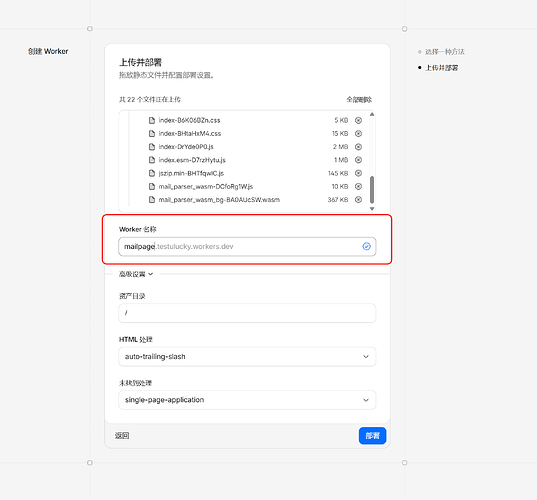537x500 pixels.
Task: Select file name jszip.min-BHTfqwlC.js
Action: coord(191,173)
